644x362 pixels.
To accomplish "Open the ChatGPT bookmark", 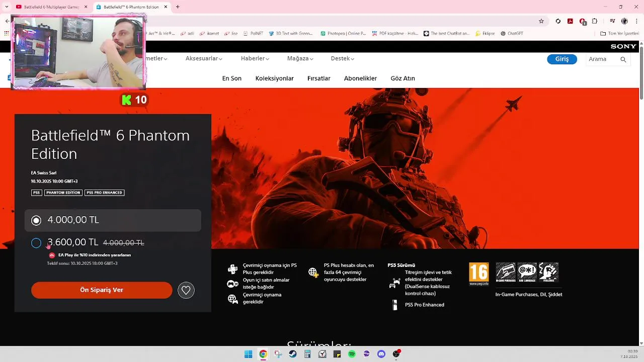I will [x=512, y=34].
